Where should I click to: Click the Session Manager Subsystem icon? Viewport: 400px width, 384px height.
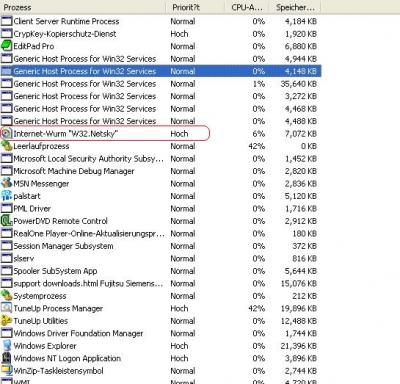point(6,246)
